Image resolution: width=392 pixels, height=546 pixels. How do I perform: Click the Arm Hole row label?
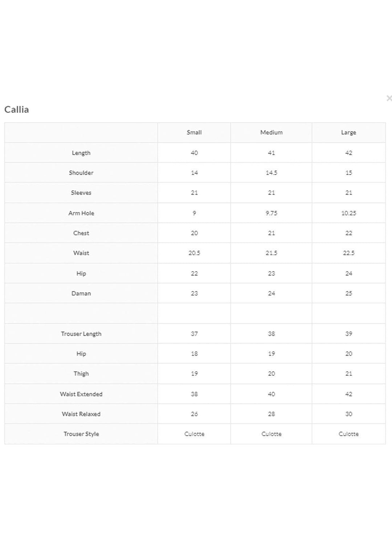(81, 213)
